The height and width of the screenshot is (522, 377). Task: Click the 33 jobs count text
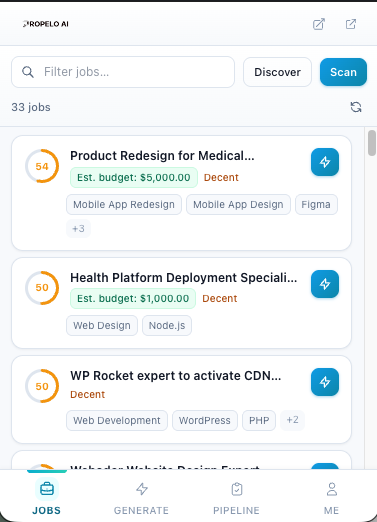pos(31,107)
